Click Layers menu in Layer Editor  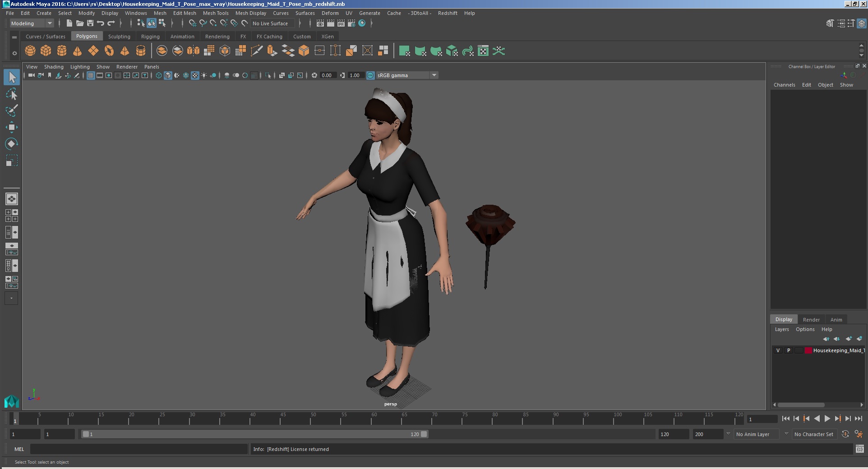pos(782,329)
